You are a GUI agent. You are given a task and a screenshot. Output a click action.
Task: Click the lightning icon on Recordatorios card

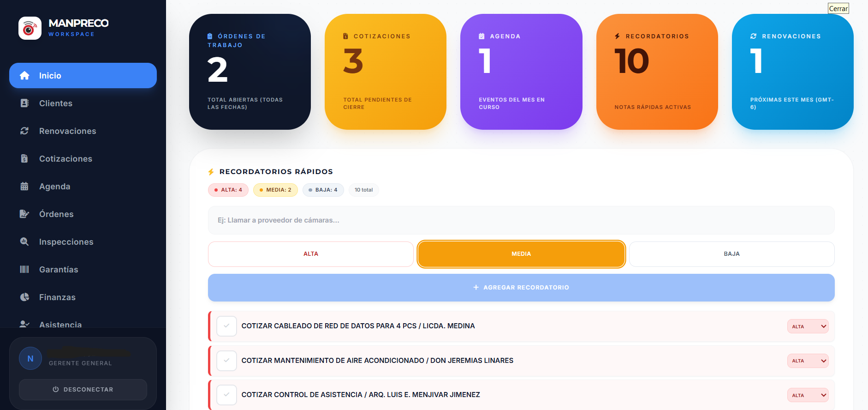617,36
